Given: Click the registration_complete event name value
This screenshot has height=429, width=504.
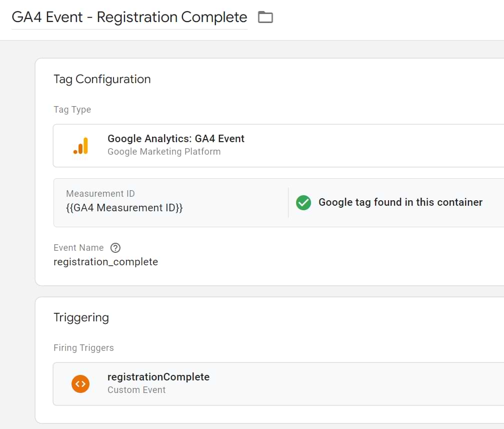Looking at the screenshot, I should coord(105,262).
